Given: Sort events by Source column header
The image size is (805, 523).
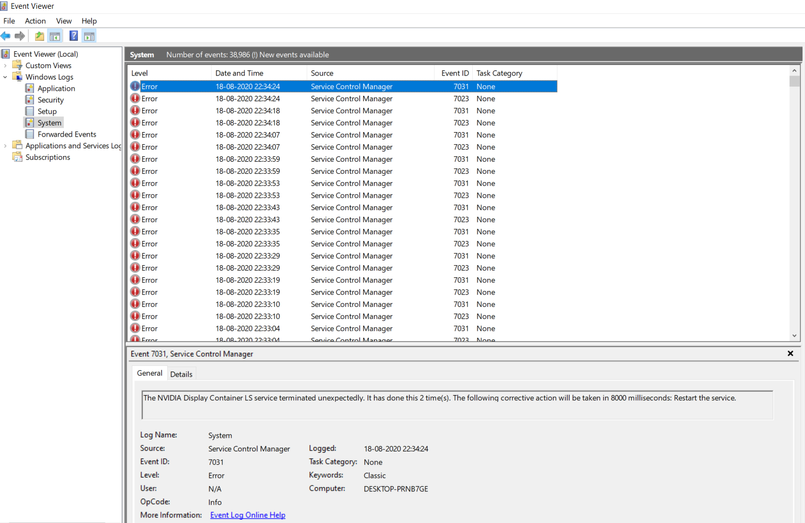Looking at the screenshot, I should point(371,73).
